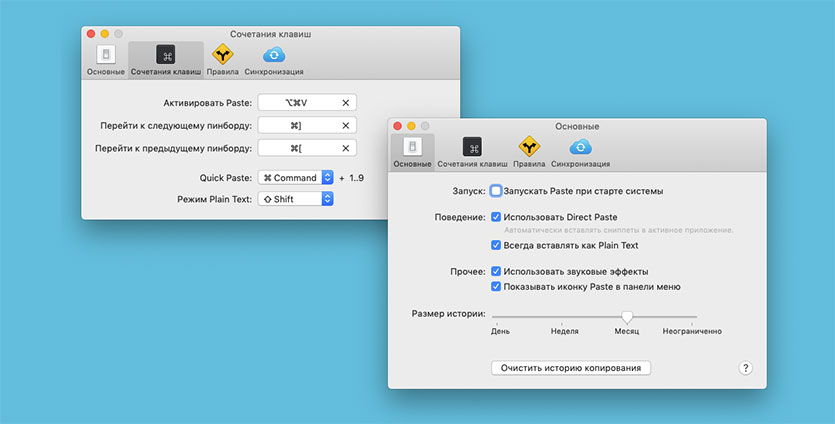This screenshot has height=424, width=835.
Task: Click the Основные icon in Сочетания клавиш window
Action: point(105,55)
